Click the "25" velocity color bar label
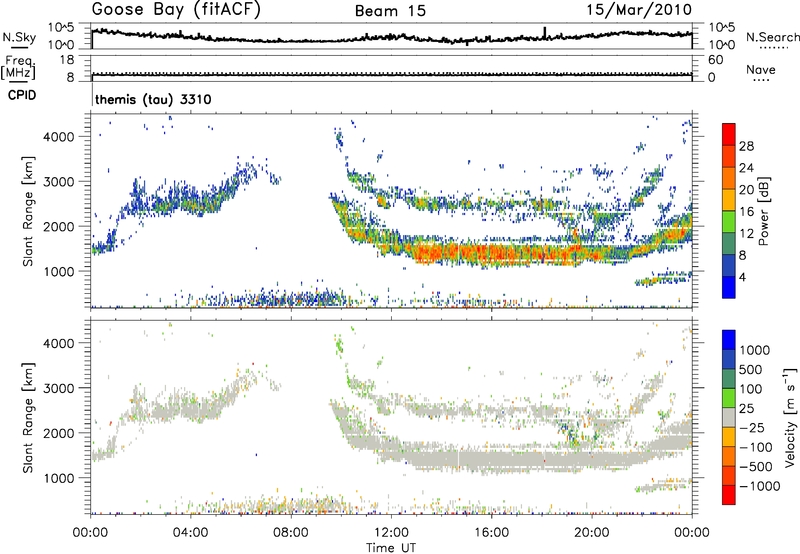 point(747,409)
